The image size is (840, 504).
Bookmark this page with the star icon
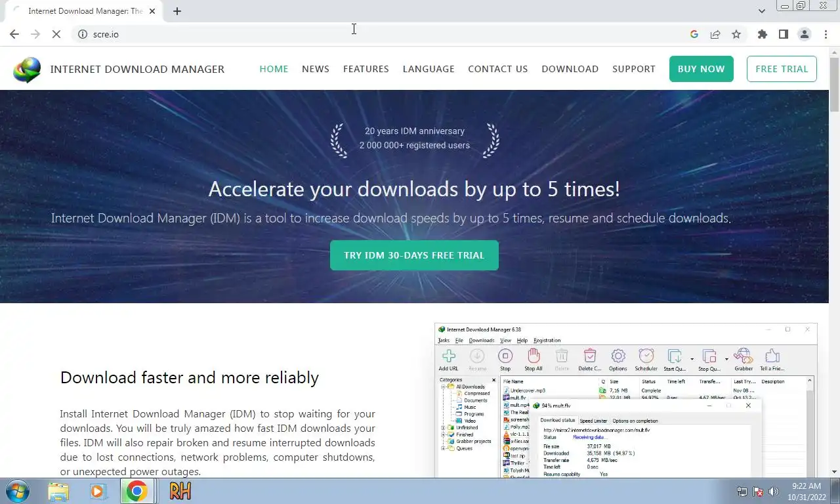[x=736, y=34]
